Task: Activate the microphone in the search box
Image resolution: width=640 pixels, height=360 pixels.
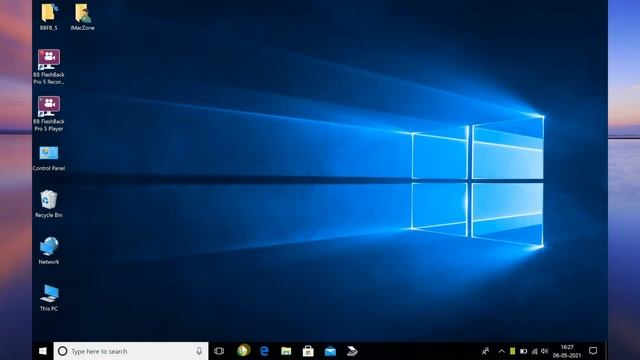Action: click(199, 351)
